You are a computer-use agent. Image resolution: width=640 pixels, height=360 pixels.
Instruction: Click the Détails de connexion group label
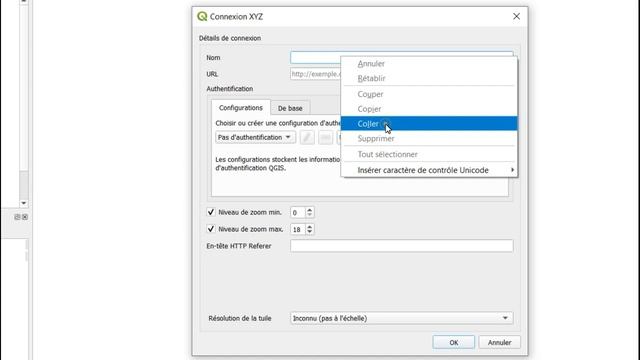point(230,38)
